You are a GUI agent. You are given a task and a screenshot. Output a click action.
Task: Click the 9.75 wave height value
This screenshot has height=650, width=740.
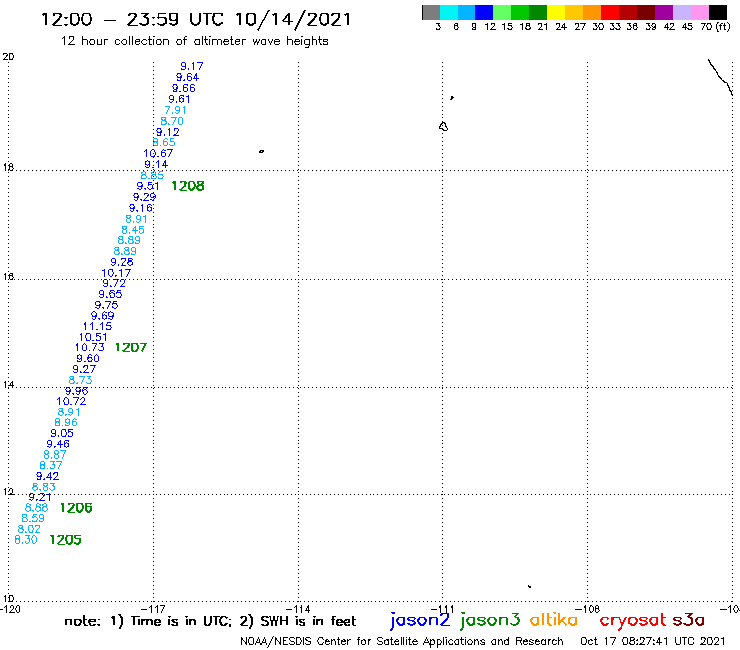point(106,305)
